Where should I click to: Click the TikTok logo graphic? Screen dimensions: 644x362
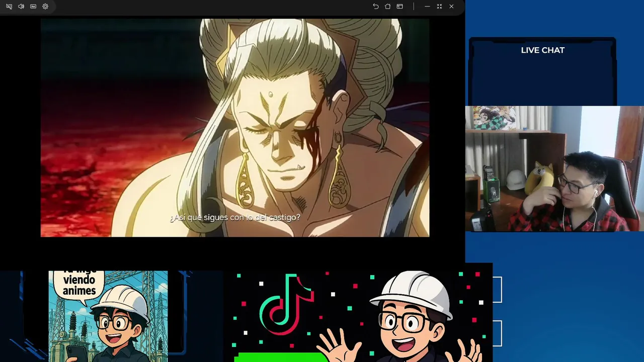coord(287,304)
